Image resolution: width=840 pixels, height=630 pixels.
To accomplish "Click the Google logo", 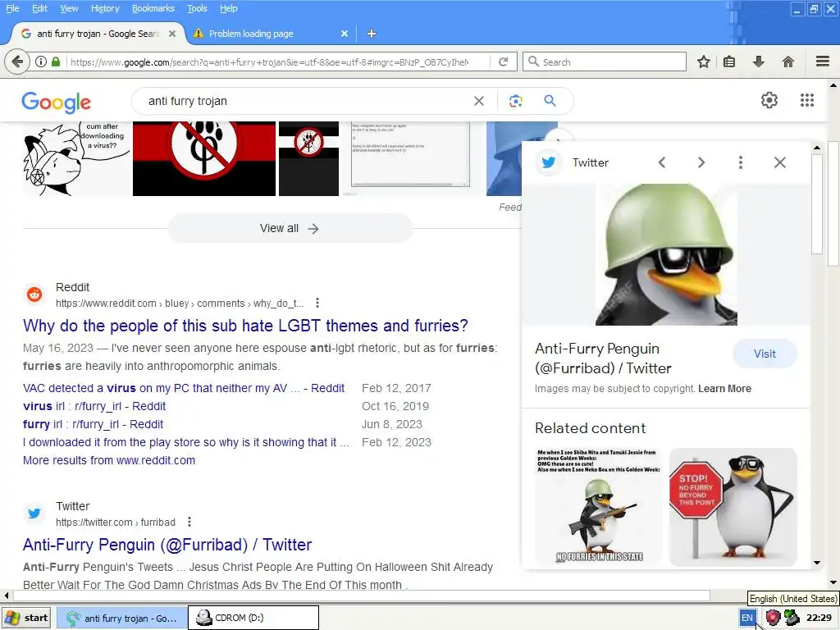I will pos(57,102).
